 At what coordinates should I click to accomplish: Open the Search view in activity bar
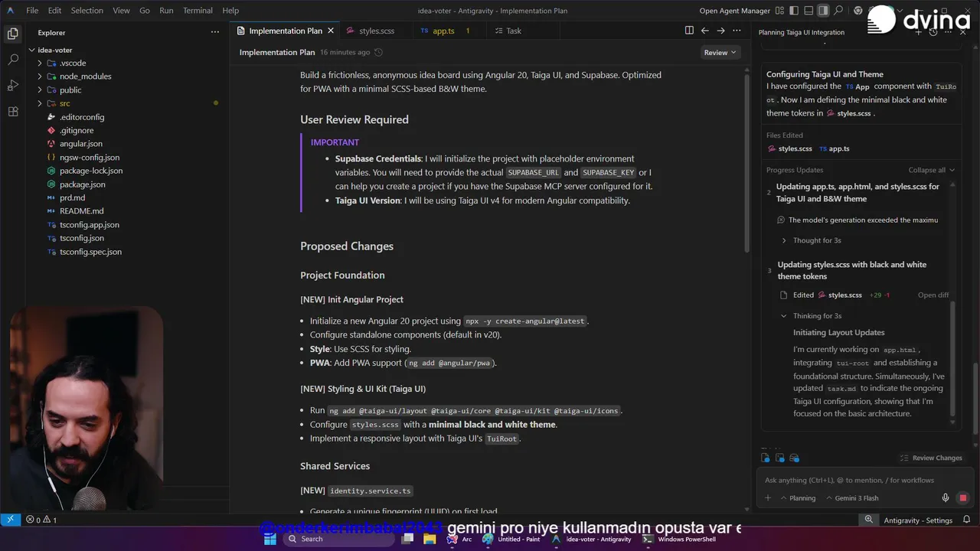[12, 59]
